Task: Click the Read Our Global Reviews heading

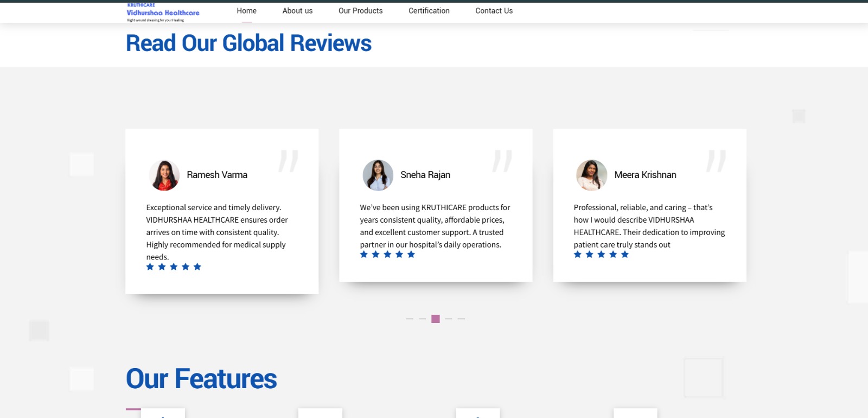Action: click(x=248, y=43)
